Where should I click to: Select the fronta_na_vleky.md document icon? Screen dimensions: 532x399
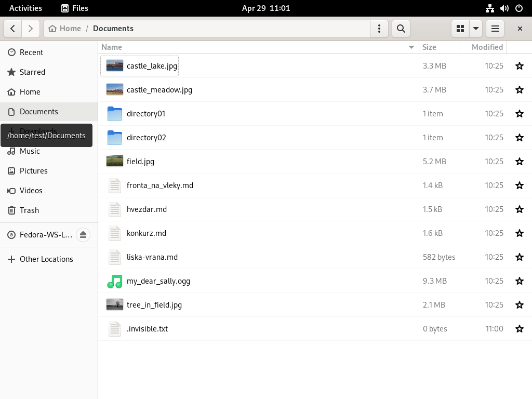[115, 185]
